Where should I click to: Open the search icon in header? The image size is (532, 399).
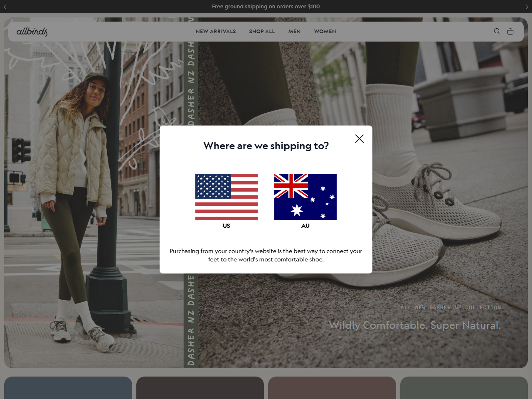pos(497,31)
